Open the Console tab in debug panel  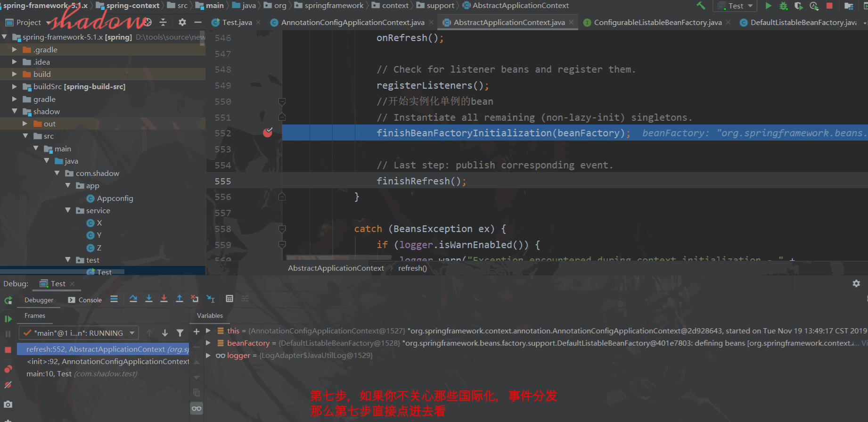85,300
